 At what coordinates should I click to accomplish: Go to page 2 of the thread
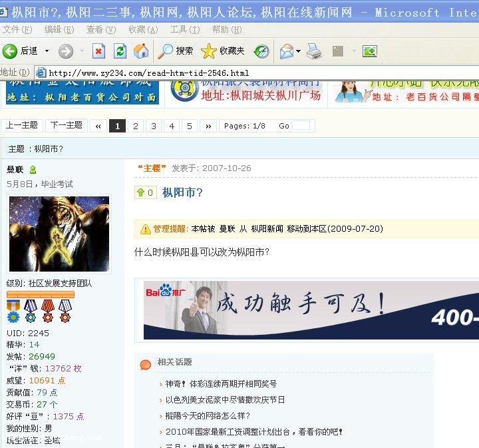[x=136, y=126]
